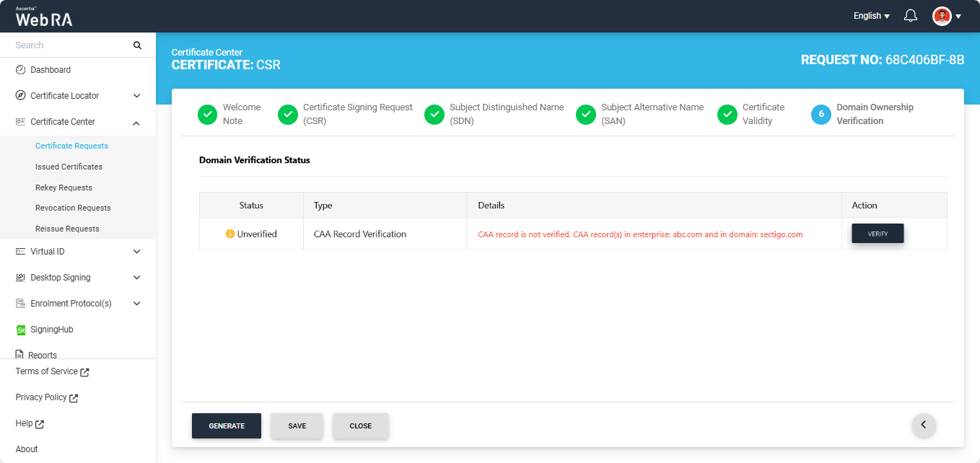The image size is (980, 463).
Task: Open Revocation Requests submenu item
Action: pyautogui.click(x=73, y=208)
